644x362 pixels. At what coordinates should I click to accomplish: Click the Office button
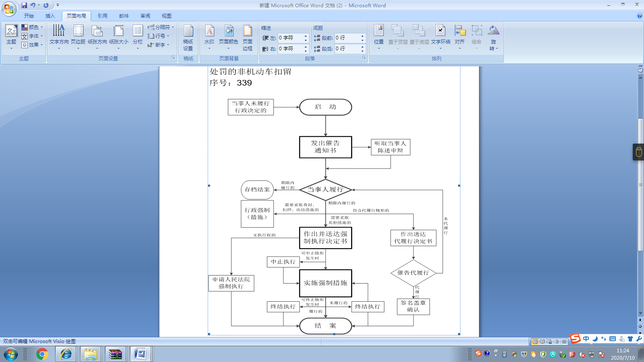point(9,9)
